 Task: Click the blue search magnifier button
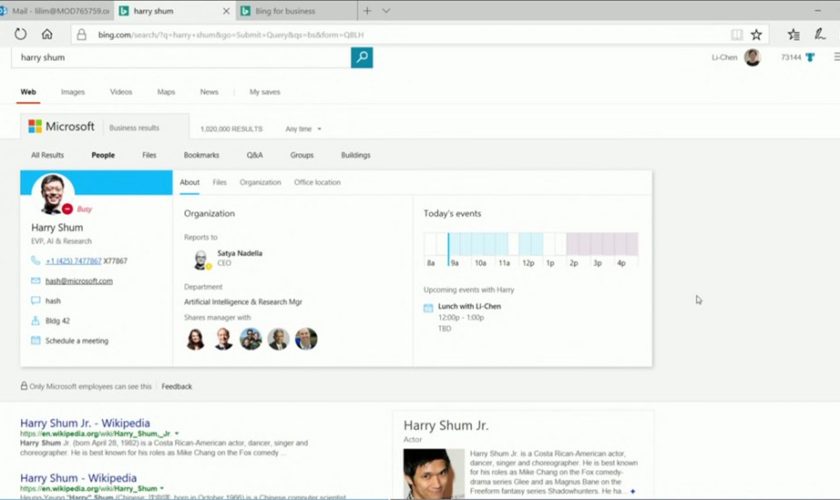point(361,58)
